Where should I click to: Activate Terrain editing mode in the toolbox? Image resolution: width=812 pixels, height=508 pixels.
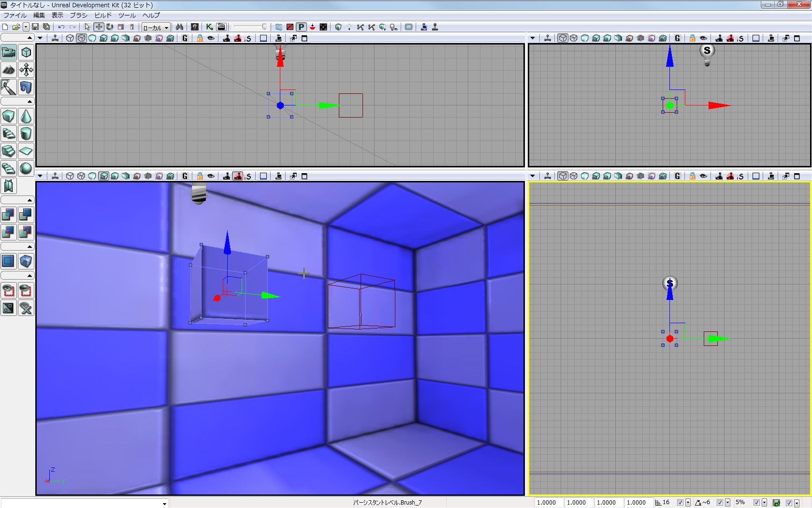9,70
